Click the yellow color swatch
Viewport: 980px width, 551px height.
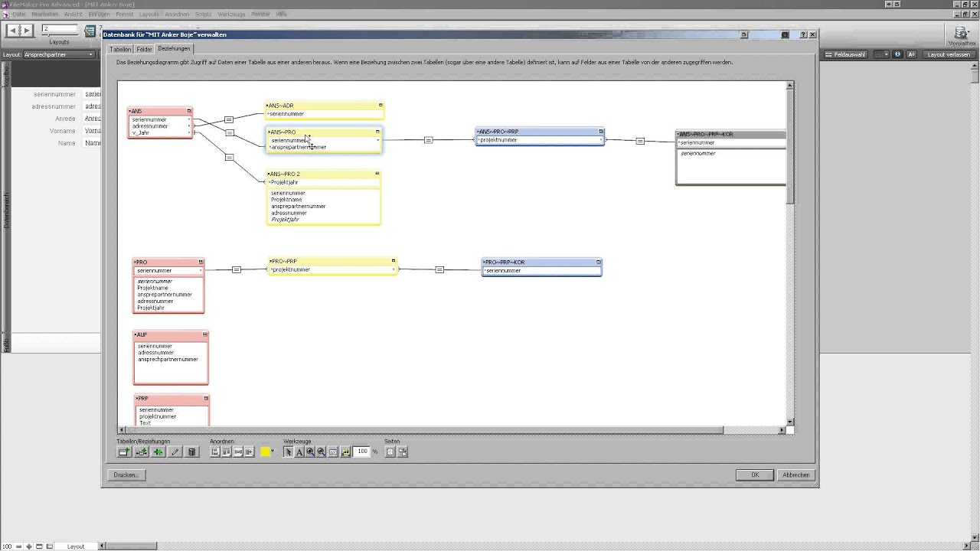click(x=265, y=452)
